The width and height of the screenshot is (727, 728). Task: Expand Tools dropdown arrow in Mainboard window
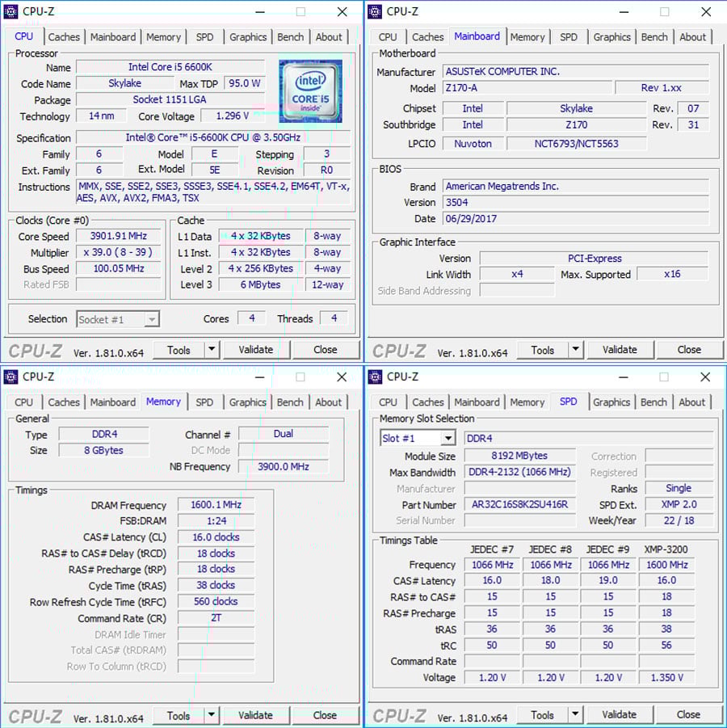click(576, 349)
